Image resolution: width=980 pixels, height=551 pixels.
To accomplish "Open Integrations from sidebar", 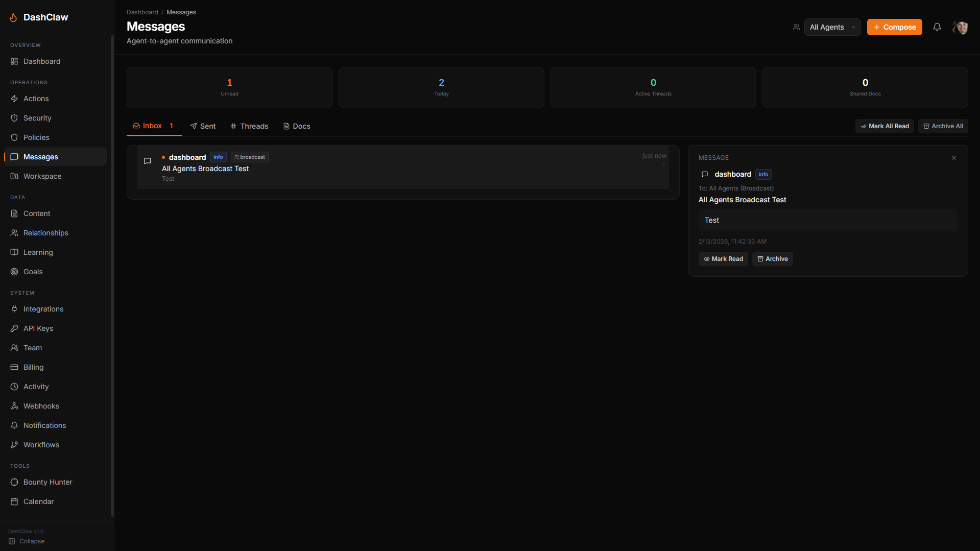I will [x=43, y=309].
